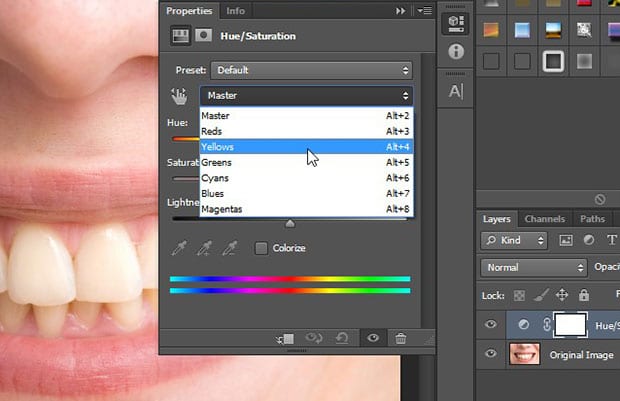Screen dimensions: 620x401
Task: Lock layer position
Action: (562, 295)
